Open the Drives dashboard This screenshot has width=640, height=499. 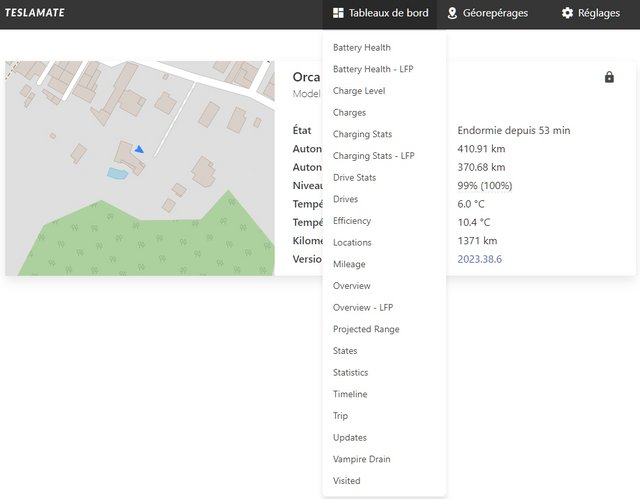click(x=345, y=199)
